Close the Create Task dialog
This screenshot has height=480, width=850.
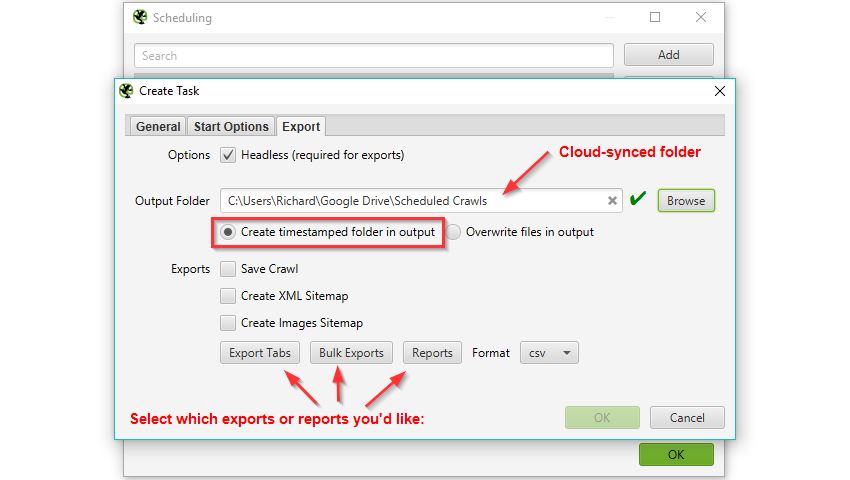click(719, 91)
